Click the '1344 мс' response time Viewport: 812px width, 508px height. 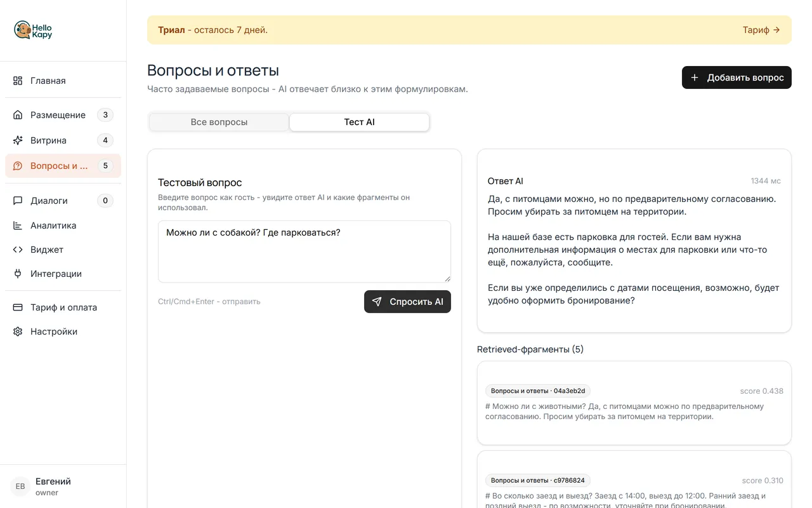[x=766, y=181]
